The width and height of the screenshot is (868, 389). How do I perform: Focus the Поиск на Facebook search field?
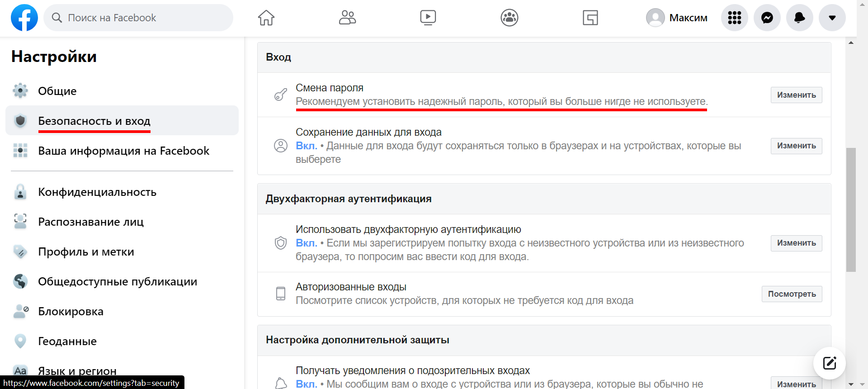point(138,18)
